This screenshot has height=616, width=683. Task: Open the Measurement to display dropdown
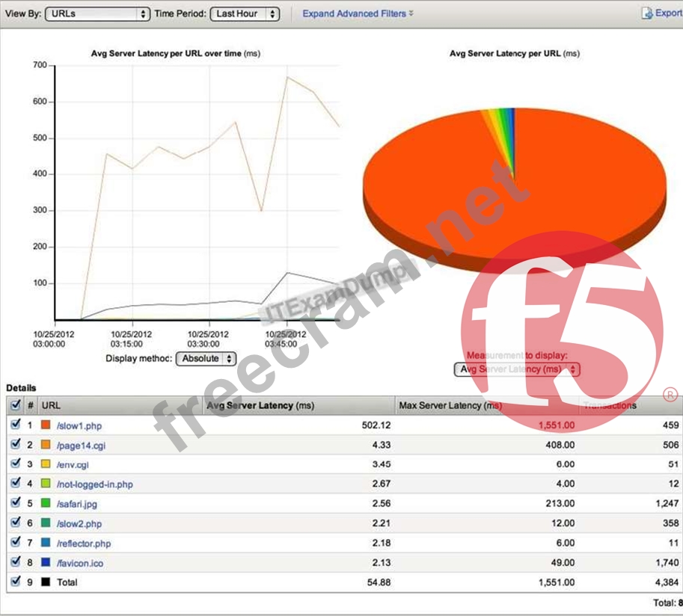tap(517, 369)
